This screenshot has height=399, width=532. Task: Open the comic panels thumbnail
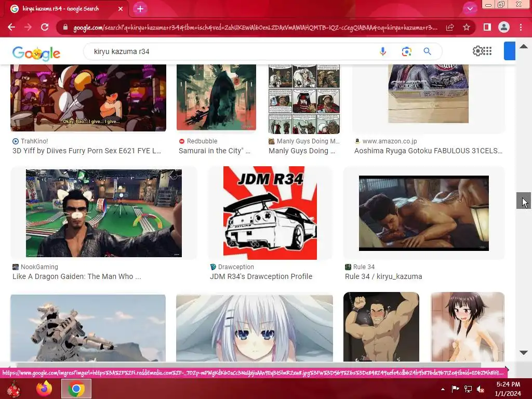click(304, 99)
